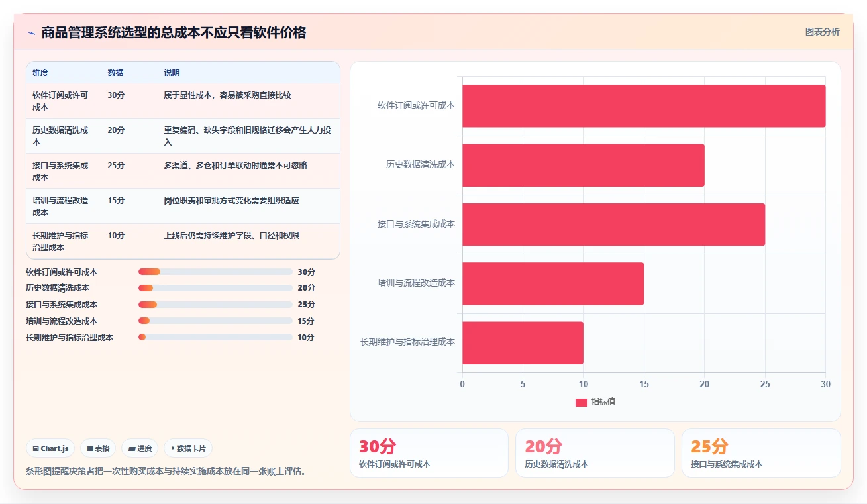Click the 30分 value in the table

point(116,95)
